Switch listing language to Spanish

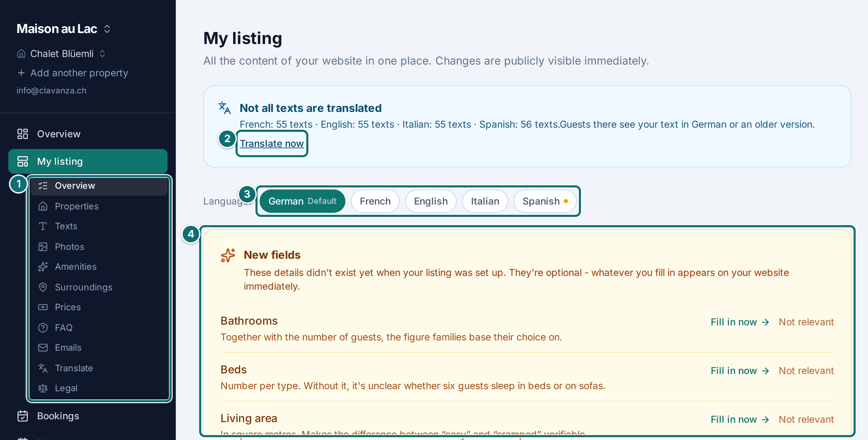click(545, 201)
